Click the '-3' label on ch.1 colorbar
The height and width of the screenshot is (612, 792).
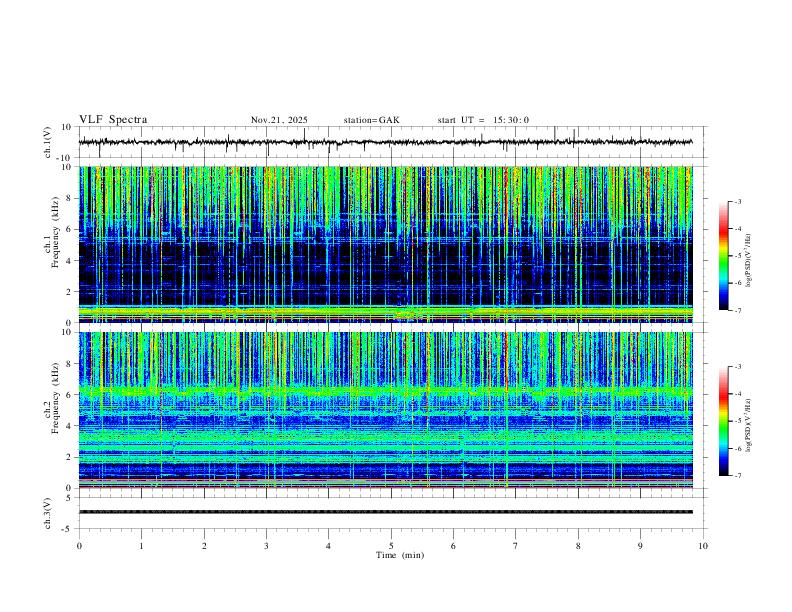click(737, 201)
